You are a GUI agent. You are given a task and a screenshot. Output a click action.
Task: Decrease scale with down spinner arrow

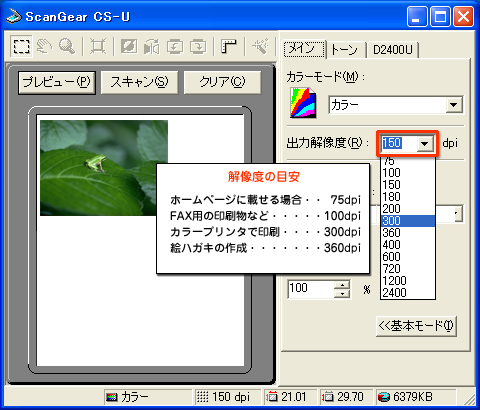342,294
